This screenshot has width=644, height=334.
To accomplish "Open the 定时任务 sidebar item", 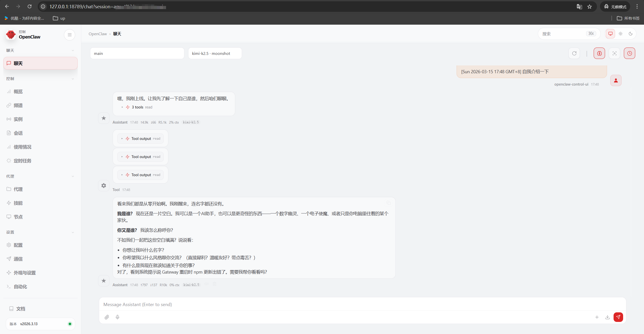I will point(22,161).
